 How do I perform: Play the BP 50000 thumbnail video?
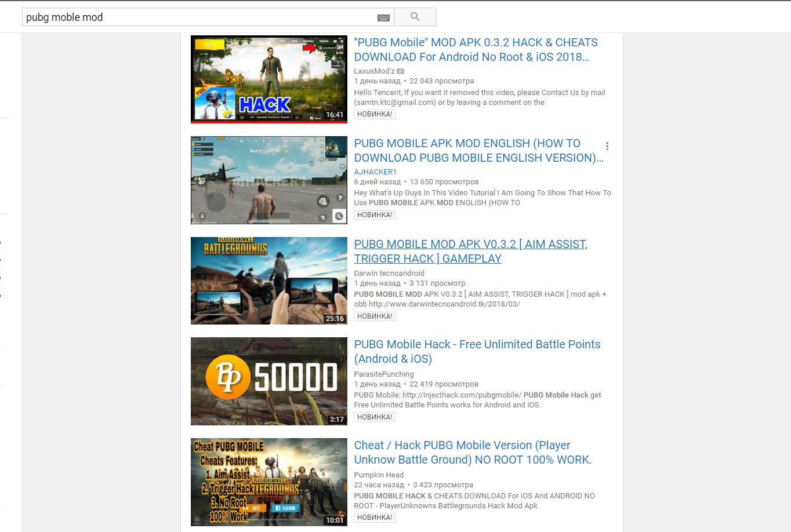tap(269, 381)
